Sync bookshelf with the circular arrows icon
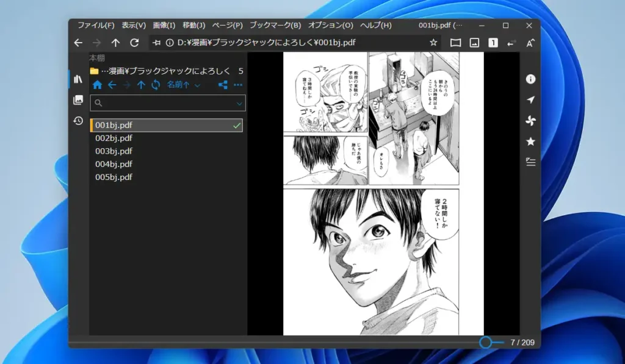 click(156, 85)
